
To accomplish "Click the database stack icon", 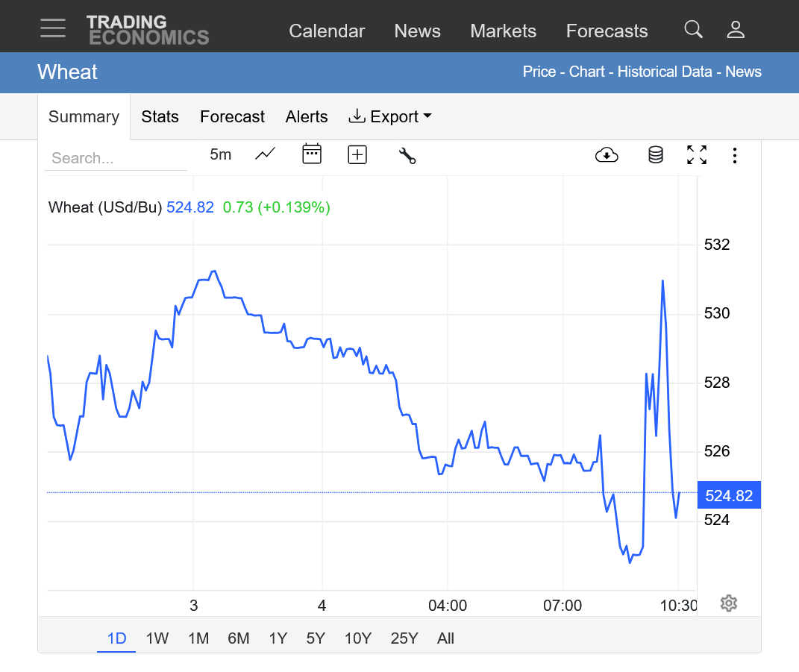I will [x=655, y=155].
